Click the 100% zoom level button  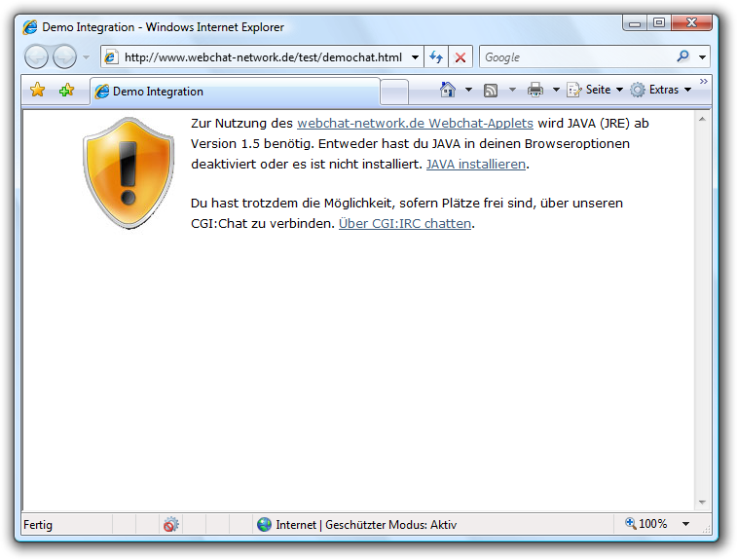pyautogui.click(x=645, y=524)
